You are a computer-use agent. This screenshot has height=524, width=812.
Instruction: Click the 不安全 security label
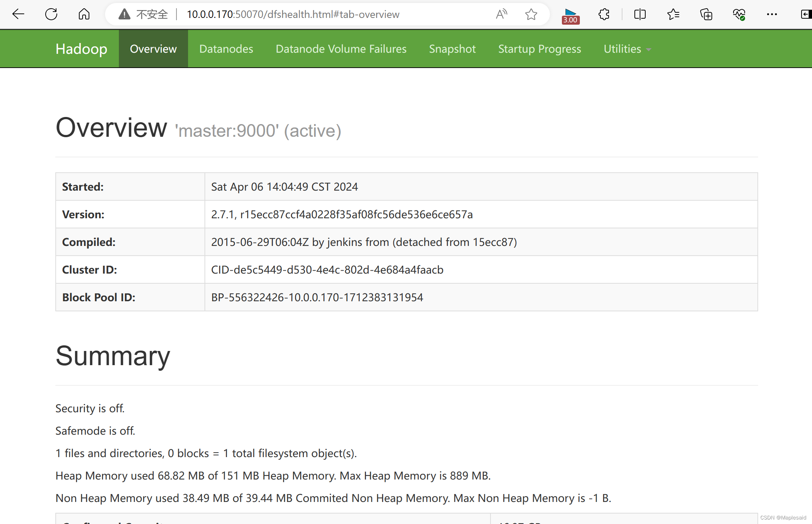tap(152, 15)
